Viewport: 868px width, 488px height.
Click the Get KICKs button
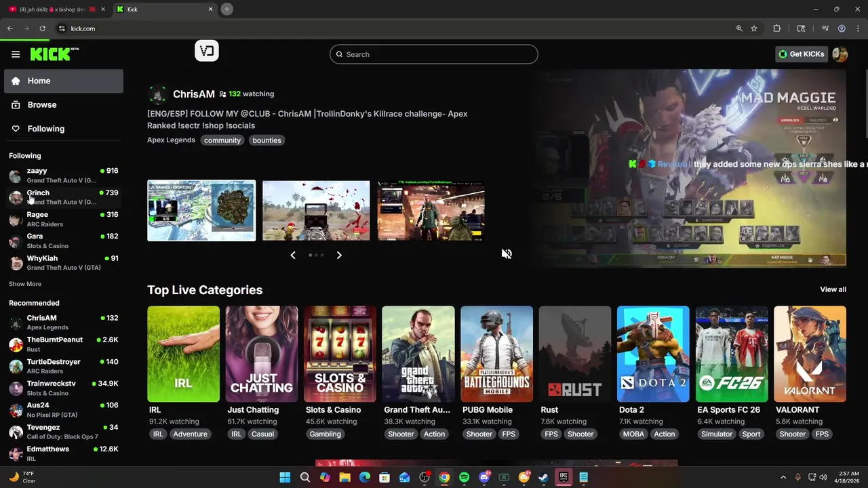[x=802, y=54]
